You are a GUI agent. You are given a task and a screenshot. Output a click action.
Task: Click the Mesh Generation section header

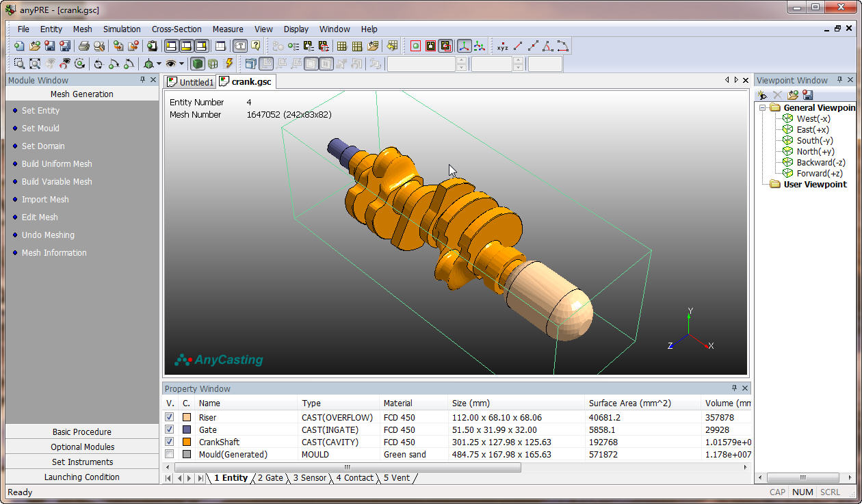pyautogui.click(x=82, y=94)
